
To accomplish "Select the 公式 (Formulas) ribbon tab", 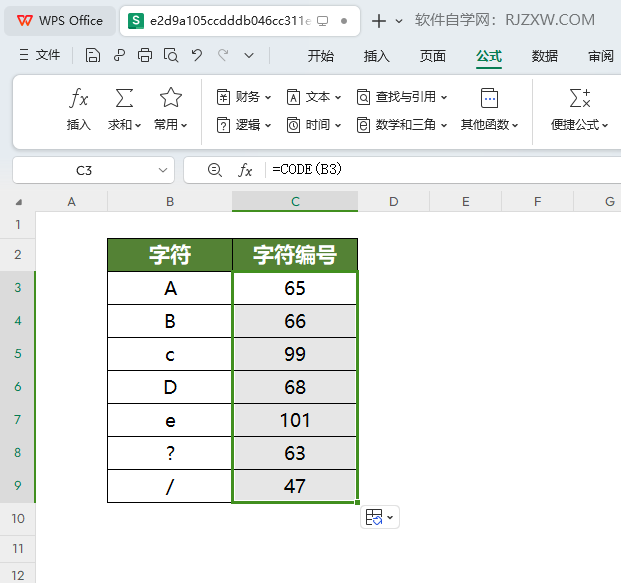I will coord(489,56).
